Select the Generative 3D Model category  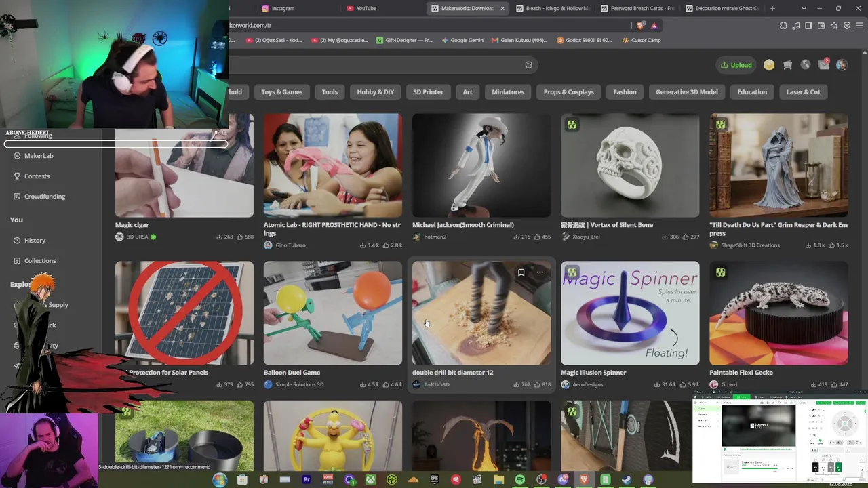click(687, 92)
